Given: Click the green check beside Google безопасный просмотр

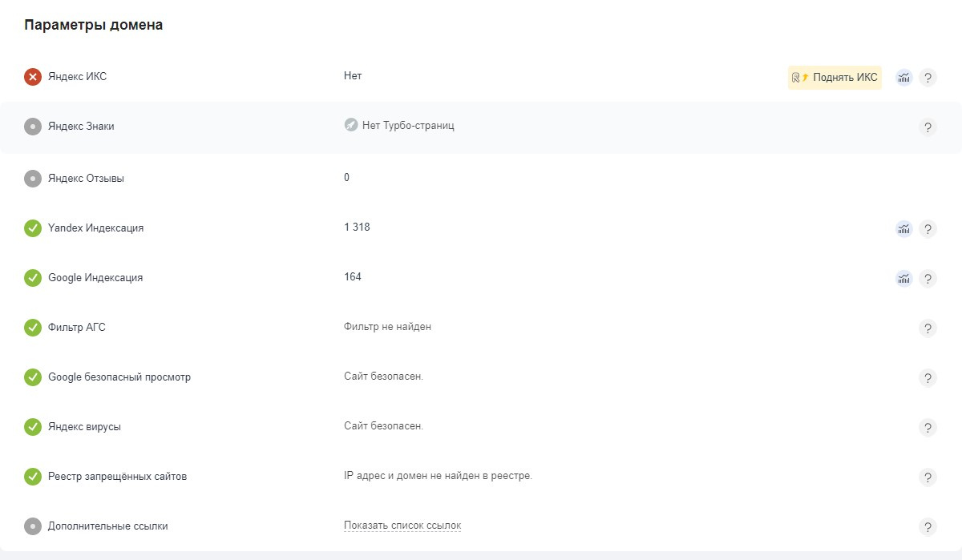Looking at the screenshot, I should [33, 377].
